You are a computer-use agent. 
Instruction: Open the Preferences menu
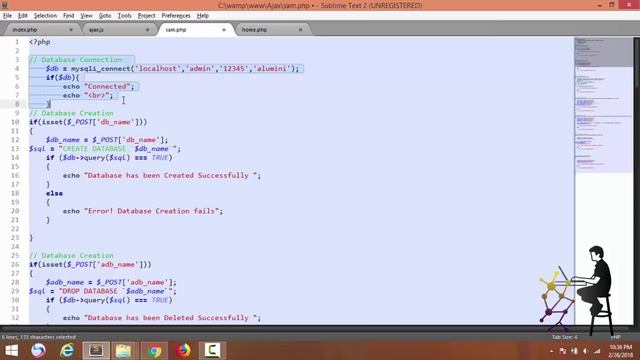click(176, 16)
